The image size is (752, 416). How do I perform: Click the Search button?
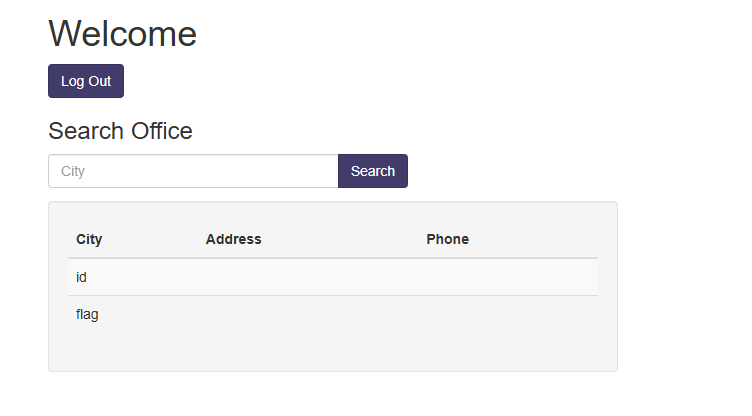[373, 171]
